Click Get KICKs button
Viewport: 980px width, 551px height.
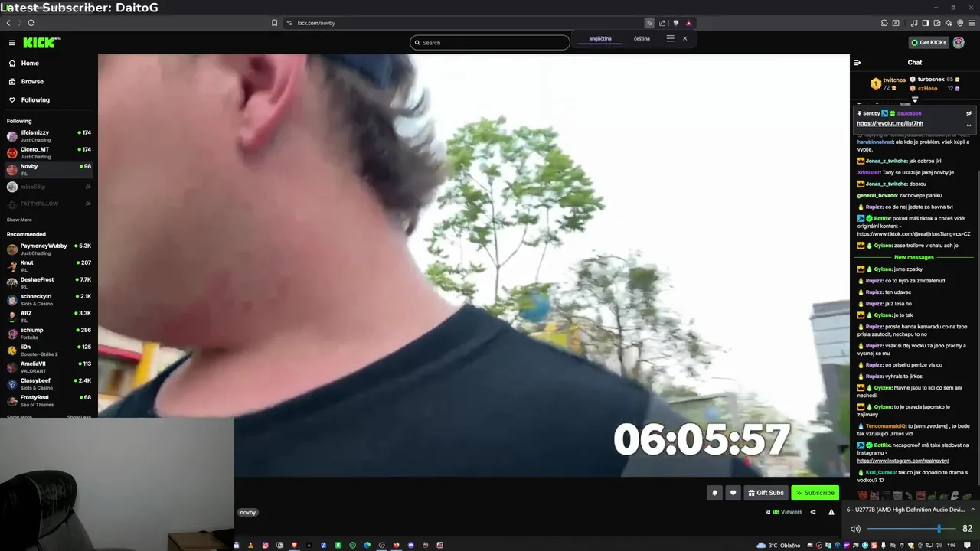coord(928,43)
